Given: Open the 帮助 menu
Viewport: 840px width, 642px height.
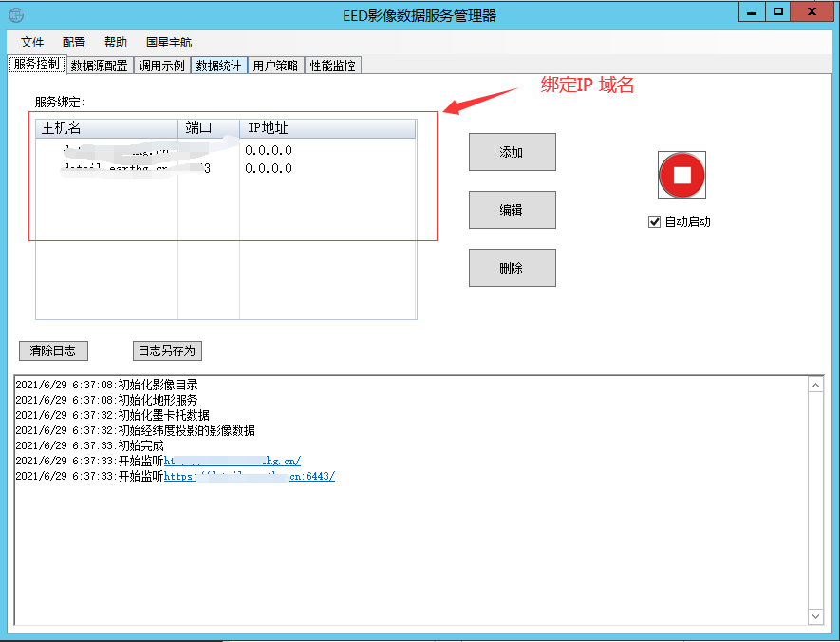Looking at the screenshot, I should 116,43.
